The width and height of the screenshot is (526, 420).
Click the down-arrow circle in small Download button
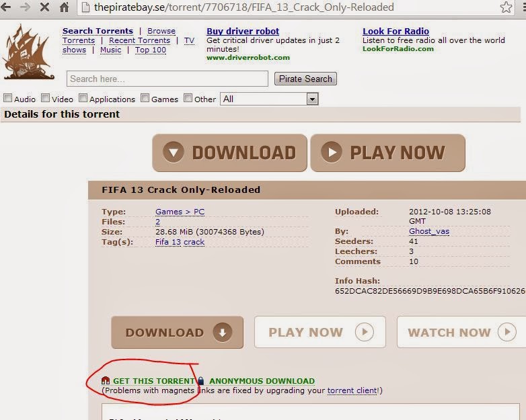223,332
